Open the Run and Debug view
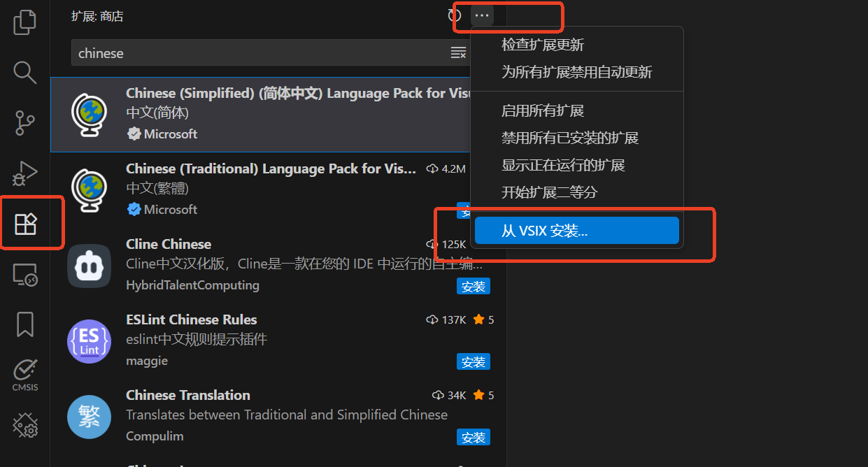Screen dimensions: 868x467 (x=25, y=173)
